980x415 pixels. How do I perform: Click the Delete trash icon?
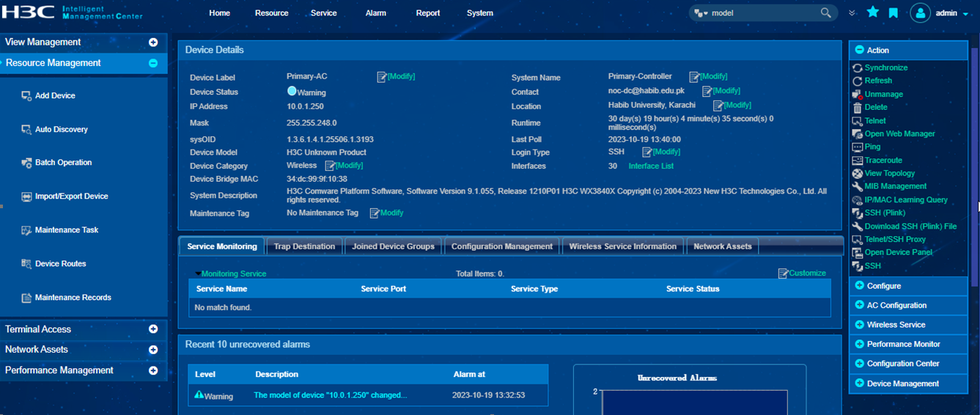[x=858, y=107]
